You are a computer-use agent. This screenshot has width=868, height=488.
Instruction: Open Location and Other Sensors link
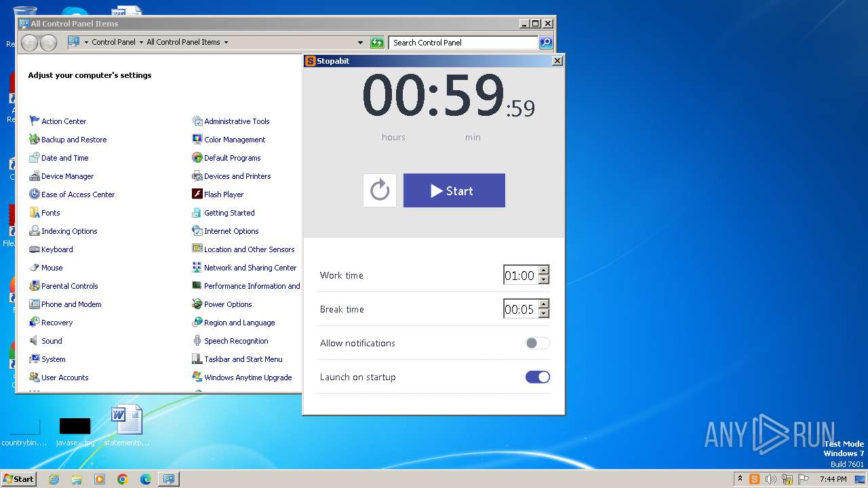tap(249, 249)
